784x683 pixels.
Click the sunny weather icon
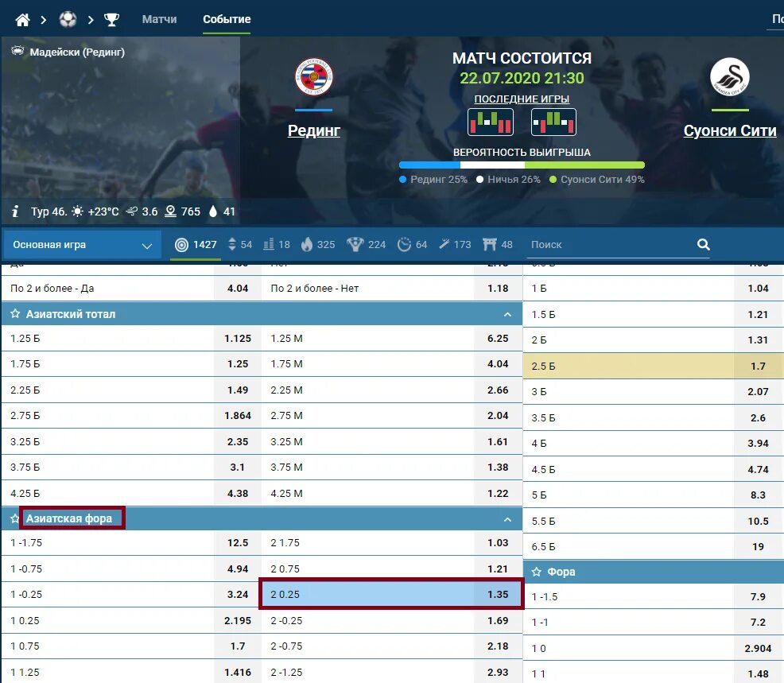(77, 211)
